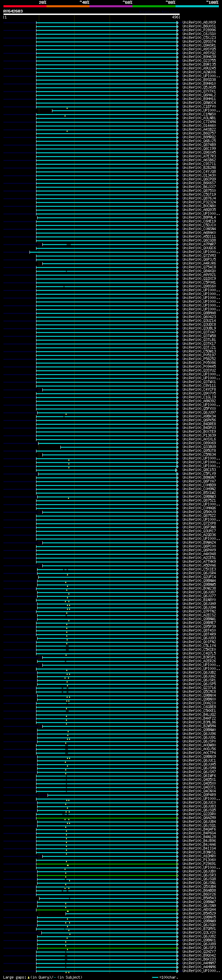Screen dimensions: 222x980
Task: Select hit label UniRef100_B4DRE8
Action: (x=199, y=424)
